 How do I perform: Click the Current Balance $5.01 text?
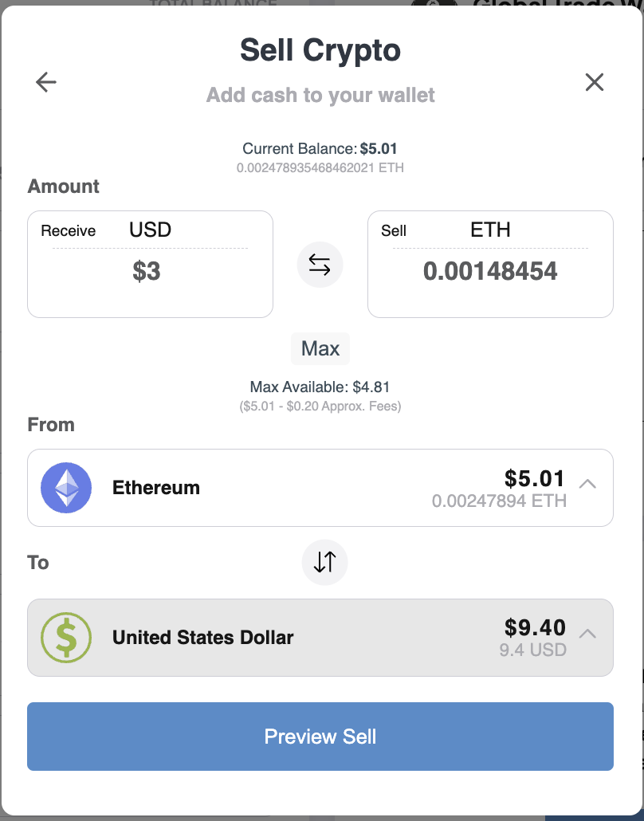pyautogui.click(x=320, y=149)
